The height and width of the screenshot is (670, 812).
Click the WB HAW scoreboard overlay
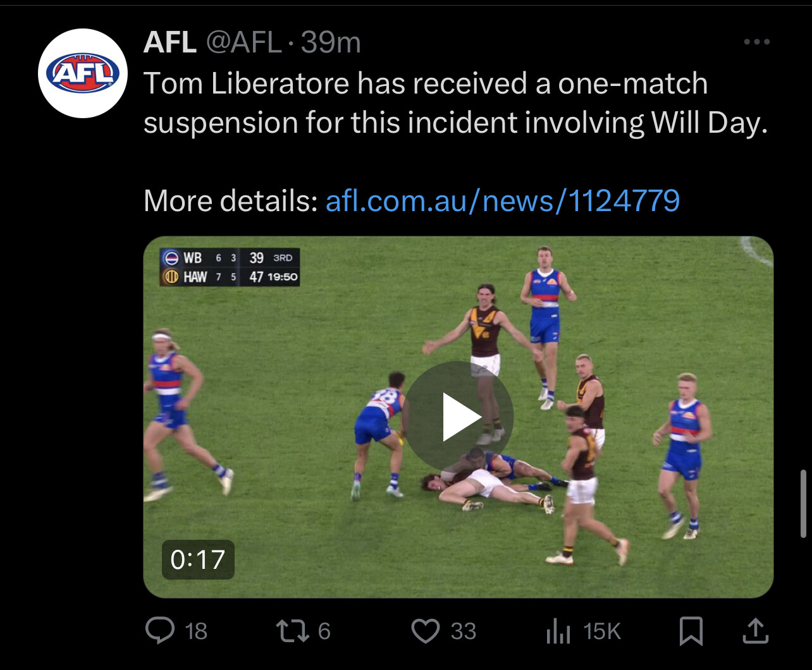pos(230,267)
